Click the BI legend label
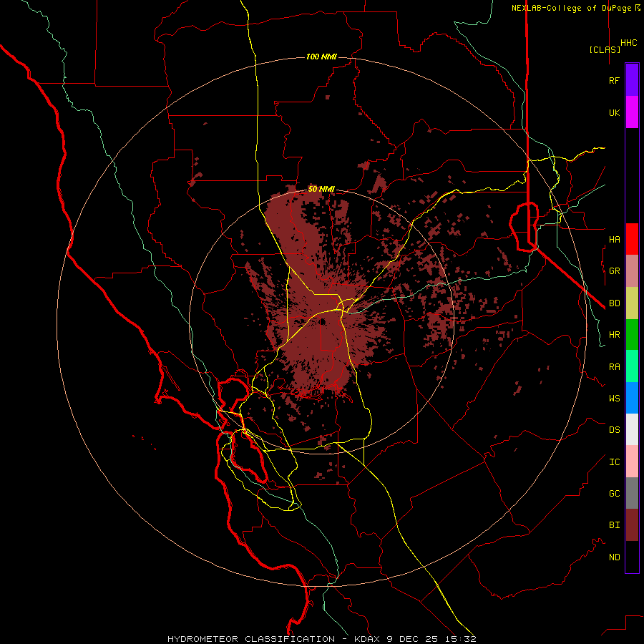The height and width of the screenshot is (644, 644). point(614,525)
